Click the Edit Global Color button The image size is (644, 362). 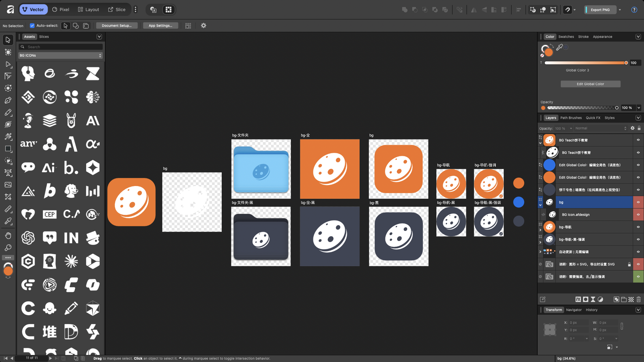(590, 84)
